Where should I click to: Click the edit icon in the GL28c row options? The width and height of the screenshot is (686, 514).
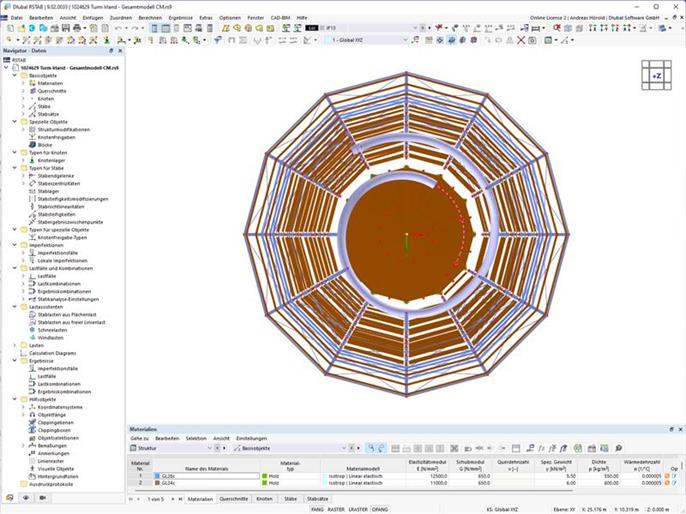(674, 476)
